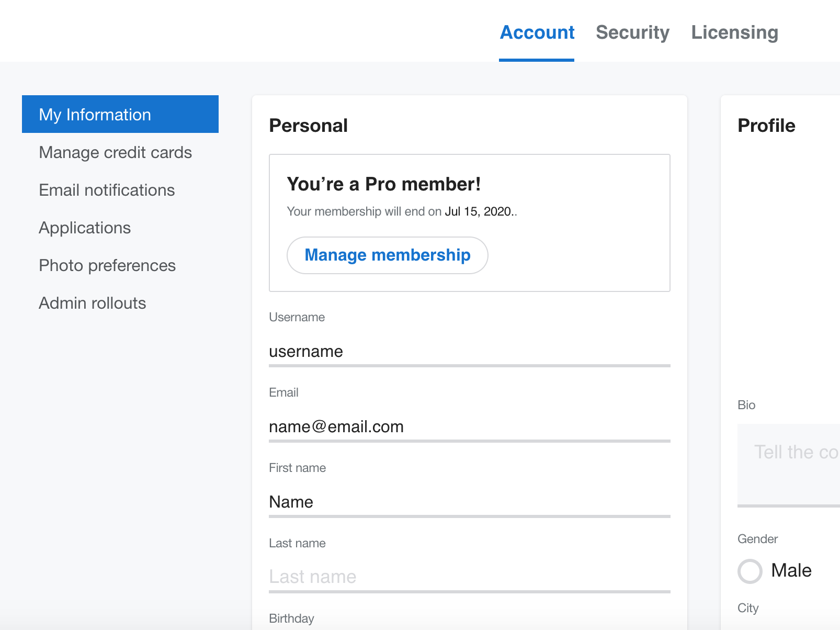Click the First name field
840x630 pixels.
(469, 502)
